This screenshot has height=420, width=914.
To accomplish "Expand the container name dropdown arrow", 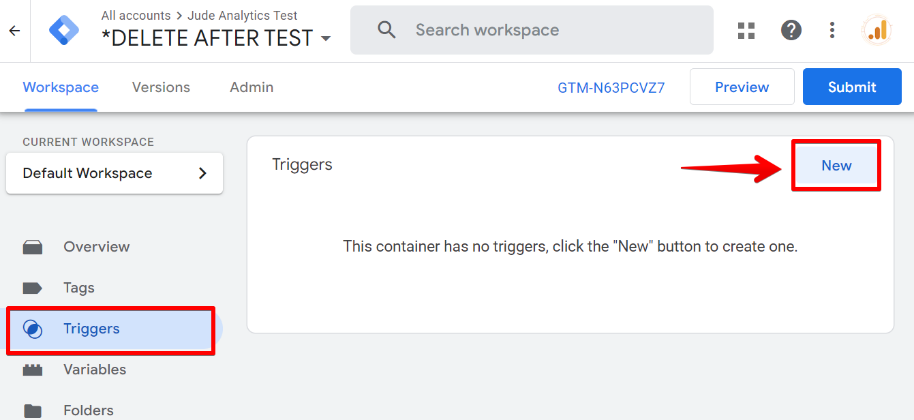I will click(x=325, y=39).
